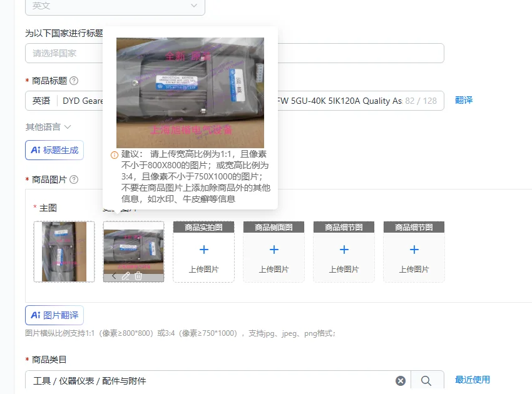Click plus icon in 商品侧面图 slot
The height and width of the screenshot is (394, 532).
274,250
